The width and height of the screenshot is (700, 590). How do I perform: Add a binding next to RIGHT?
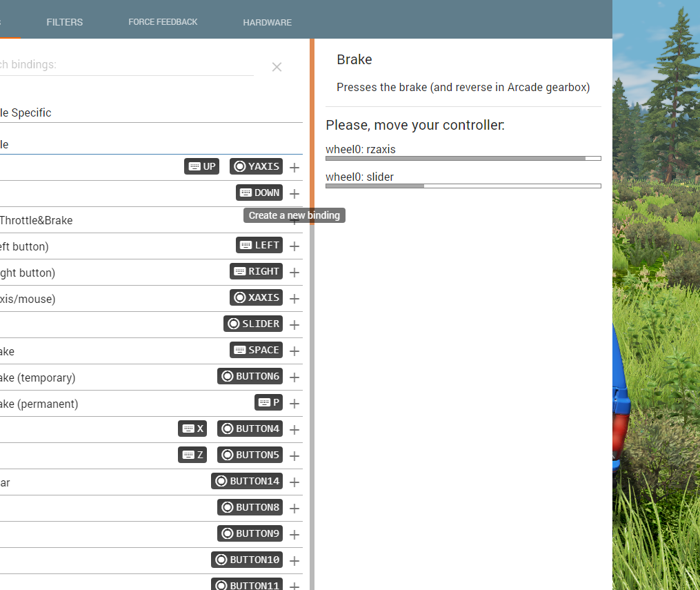(294, 273)
